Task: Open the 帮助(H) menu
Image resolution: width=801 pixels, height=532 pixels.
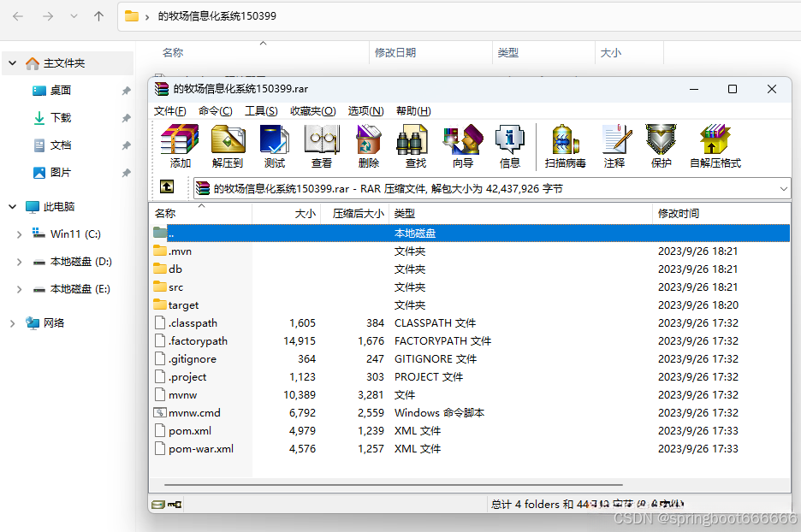Action: [x=413, y=111]
